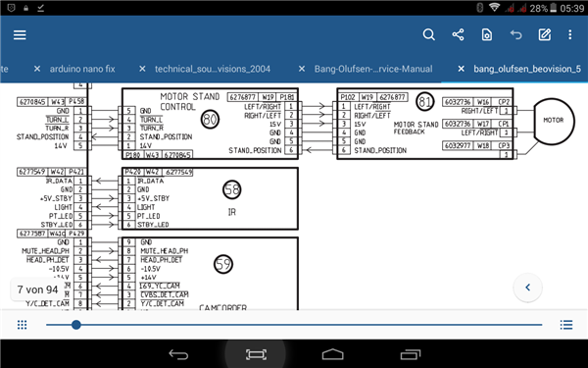Viewport: 588px width, 368px height.
Task: Open the document view settings icon
Action: point(487,35)
